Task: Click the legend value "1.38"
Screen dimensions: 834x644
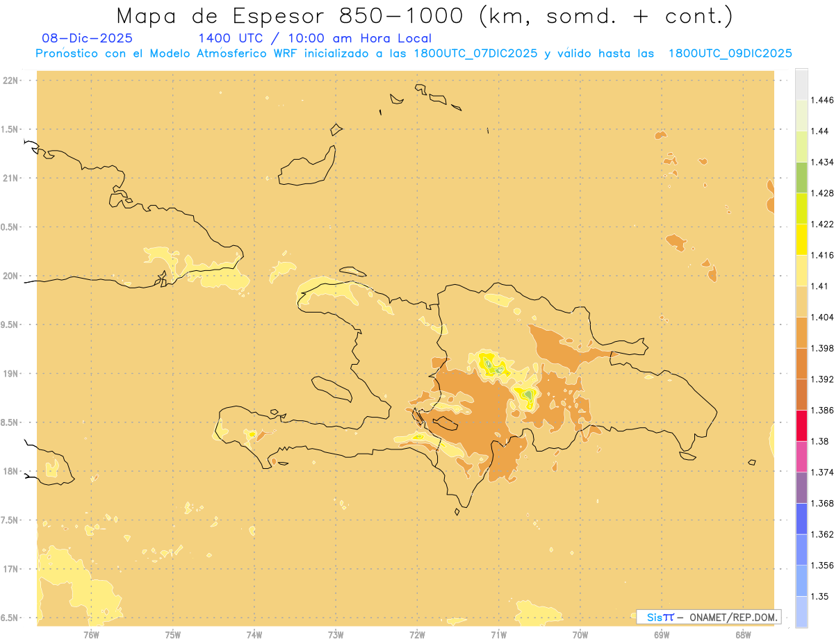Action: click(819, 442)
